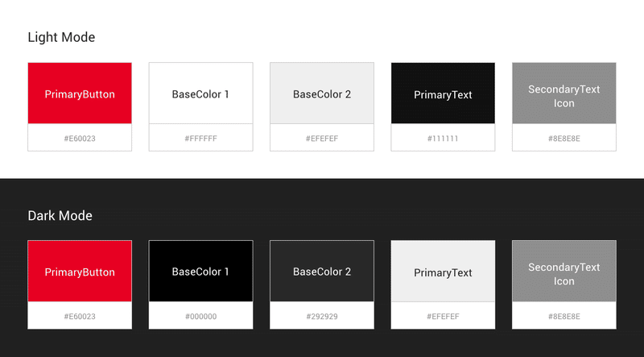Click the Light Mode #8E8E8E hex label
The height and width of the screenshot is (357, 644).
point(564,139)
